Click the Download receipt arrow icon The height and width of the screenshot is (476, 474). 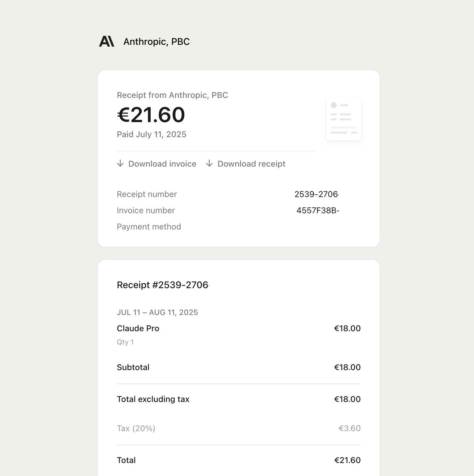[209, 163]
